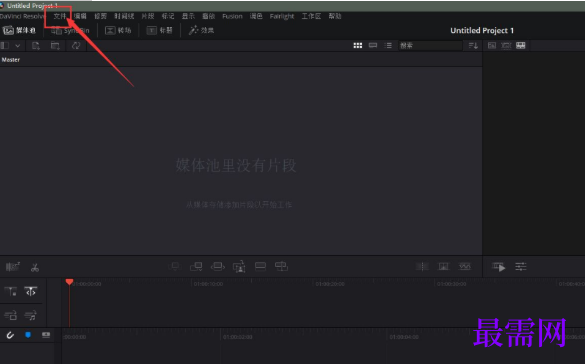This screenshot has height=364, width=585.
Task: Show the 转场 (Transitions) panel
Action: coord(118,30)
